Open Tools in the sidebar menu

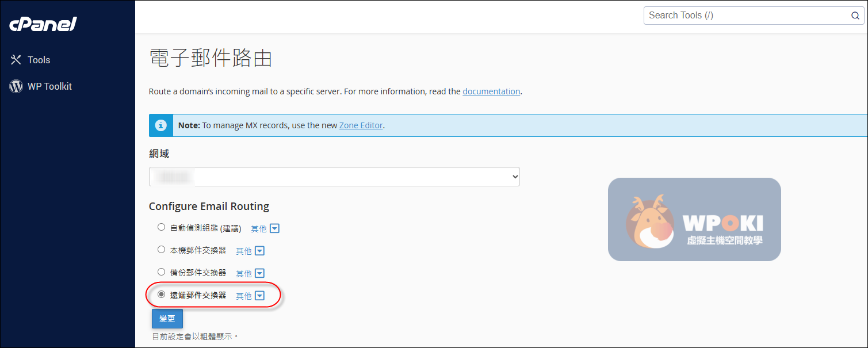tap(39, 60)
